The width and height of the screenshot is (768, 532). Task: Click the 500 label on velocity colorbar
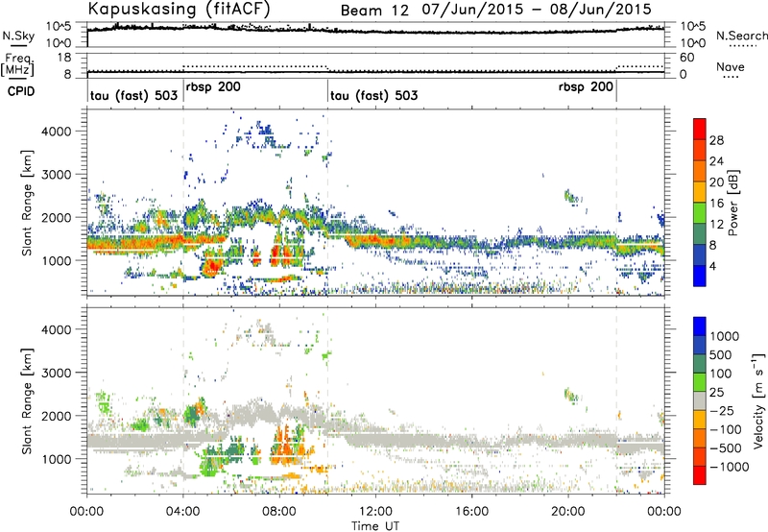723,354
